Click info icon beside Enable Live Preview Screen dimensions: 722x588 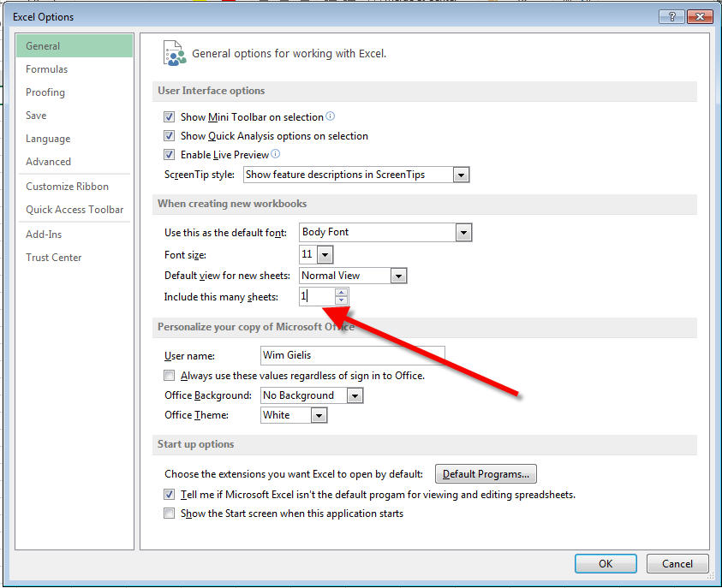276,154
